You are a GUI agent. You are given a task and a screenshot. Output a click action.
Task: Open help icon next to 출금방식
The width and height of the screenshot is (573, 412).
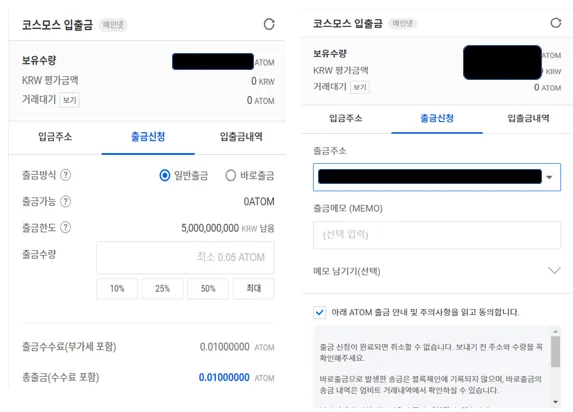pyautogui.click(x=65, y=175)
